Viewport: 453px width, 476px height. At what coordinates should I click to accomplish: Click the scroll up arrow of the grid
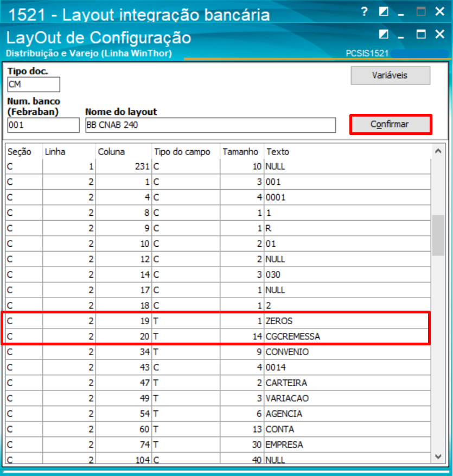(438, 151)
